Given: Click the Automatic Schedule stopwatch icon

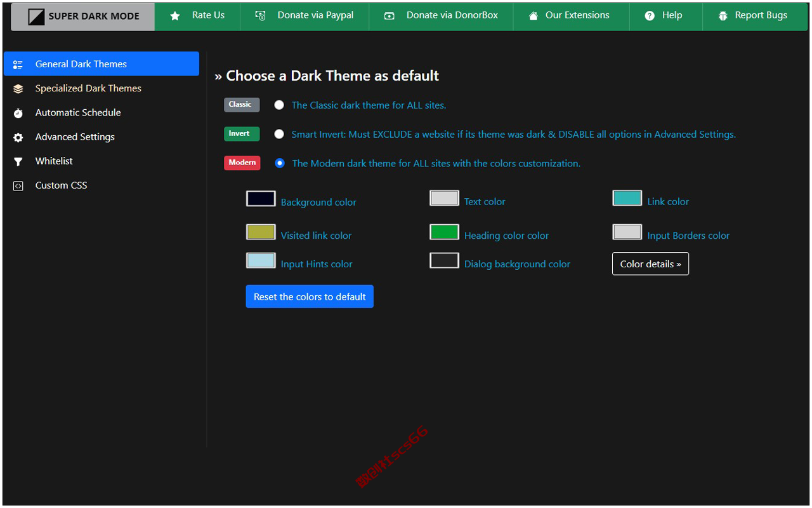Looking at the screenshot, I should point(18,113).
